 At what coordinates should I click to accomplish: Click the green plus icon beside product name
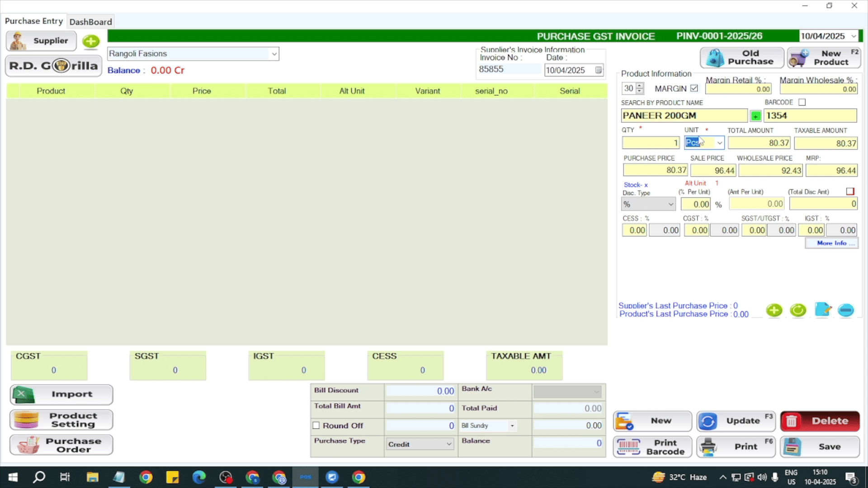click(x=755, y=116)
